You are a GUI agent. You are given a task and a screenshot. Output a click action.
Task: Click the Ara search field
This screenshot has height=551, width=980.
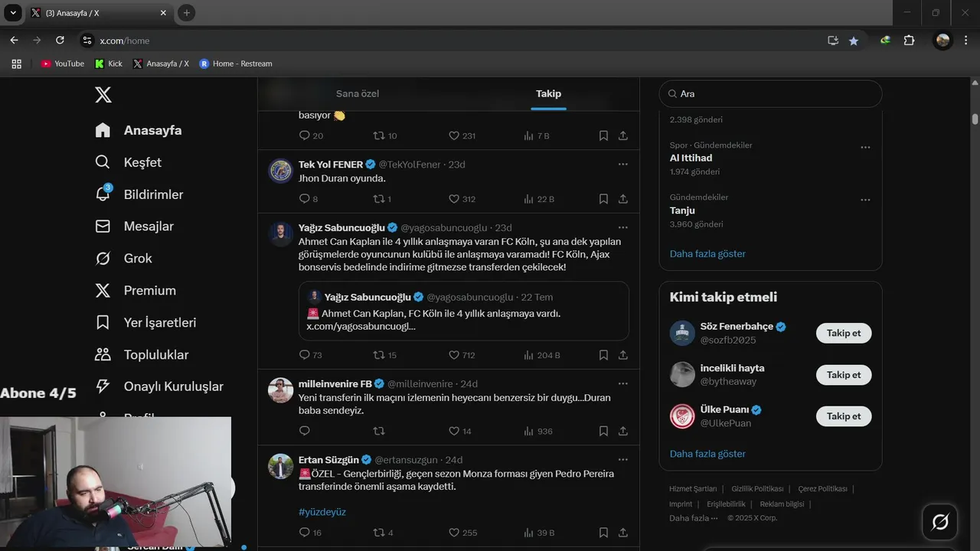coord(770,93)
